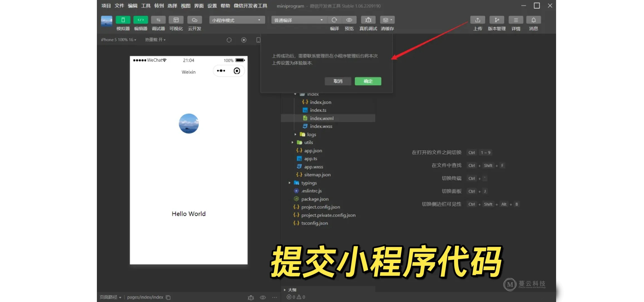Click 确定 to confirm the upload
The width and height of the screenshot is (644, 302).
click(368, 81)
